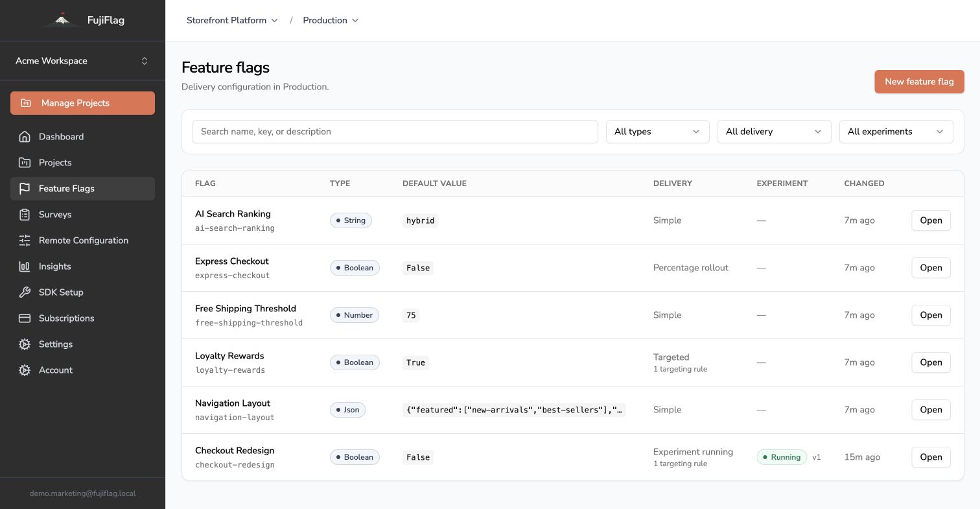The image size is (980, 509).
Task: Click the String type badge
Action: pos(351,220)
